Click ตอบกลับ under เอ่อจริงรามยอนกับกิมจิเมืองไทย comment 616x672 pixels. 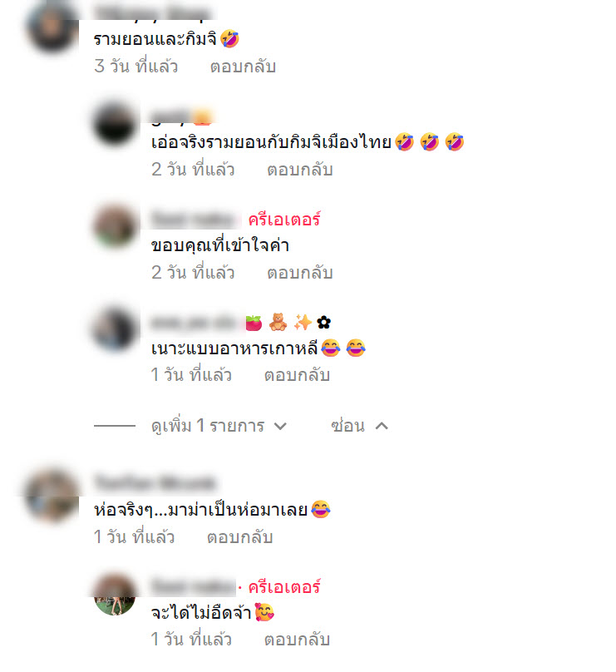(x=300, y=170)
